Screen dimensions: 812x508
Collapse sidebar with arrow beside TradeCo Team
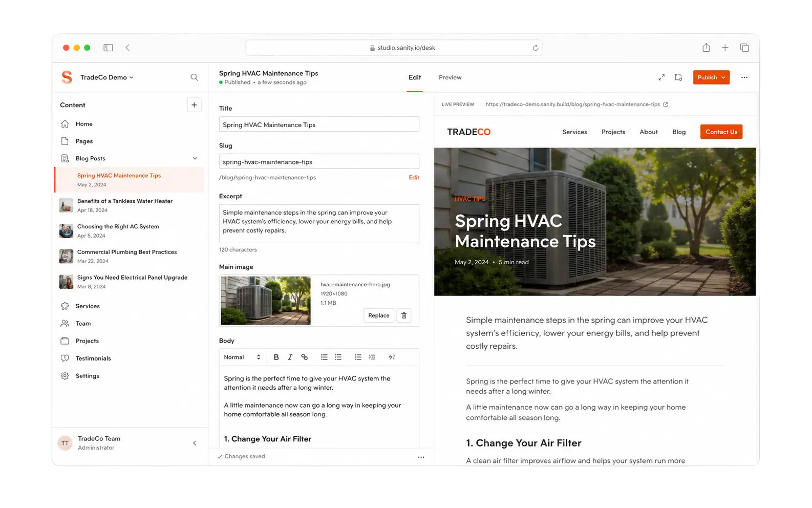pos(195,443)
